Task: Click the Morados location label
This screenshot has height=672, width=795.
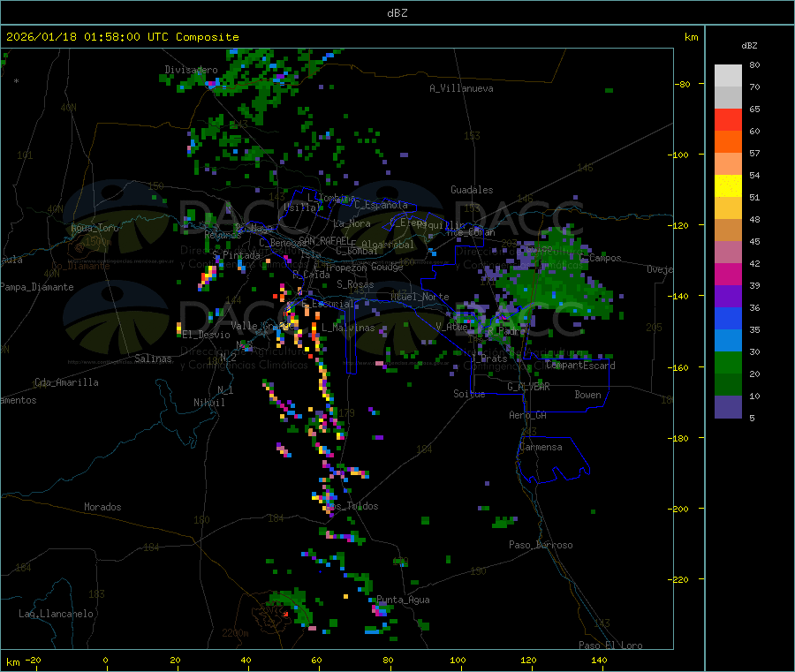Action: coord(102,507)
